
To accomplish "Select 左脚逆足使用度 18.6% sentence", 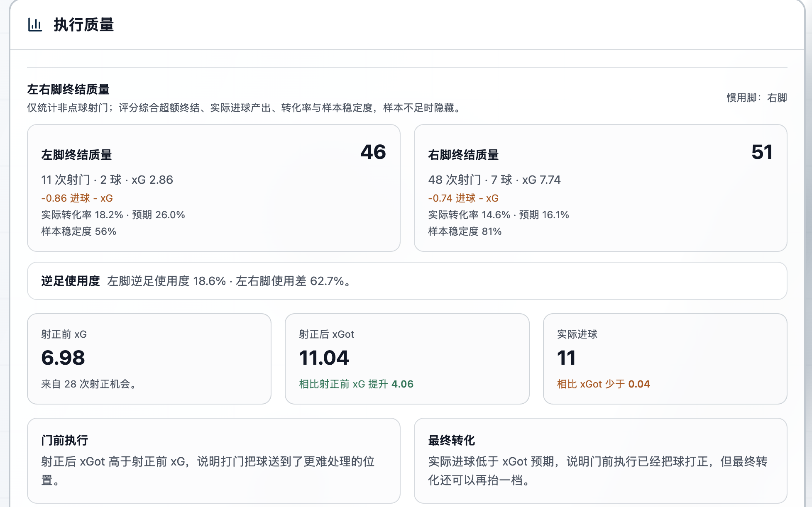I will click(230, 281).
